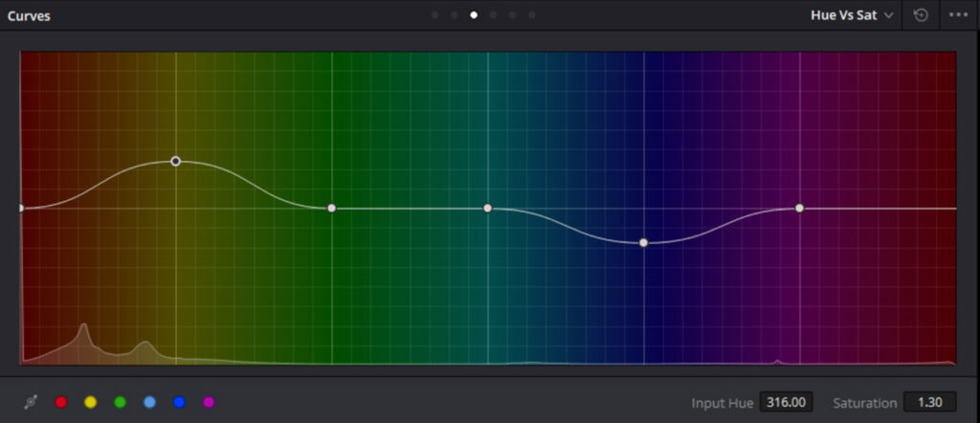Switch to the fifth curve mode dot
Viewport: 980px width, 423px height.
513,15
